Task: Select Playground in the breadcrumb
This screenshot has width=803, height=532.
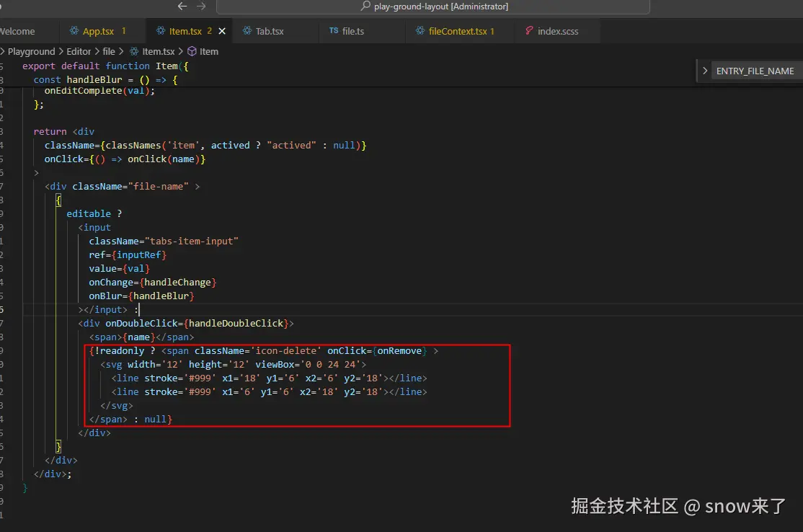Action: pos(31,52)
